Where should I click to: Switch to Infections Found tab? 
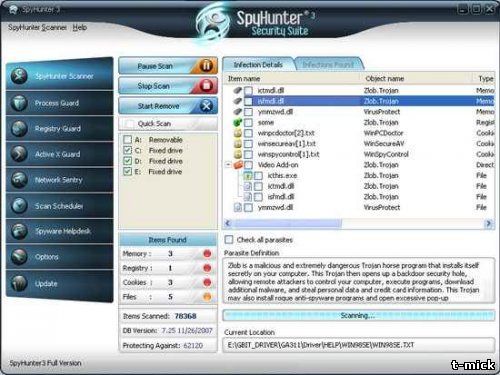(x=329, y=64)
